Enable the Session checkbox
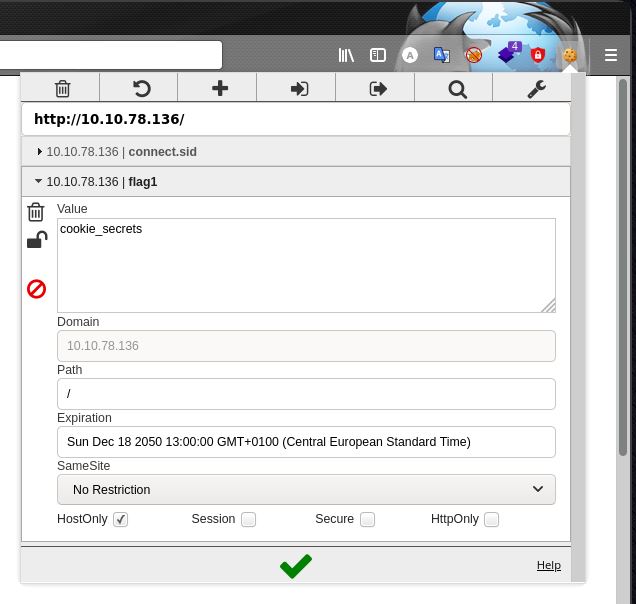Viewport: 636px width, 604px height. (248, 519)
